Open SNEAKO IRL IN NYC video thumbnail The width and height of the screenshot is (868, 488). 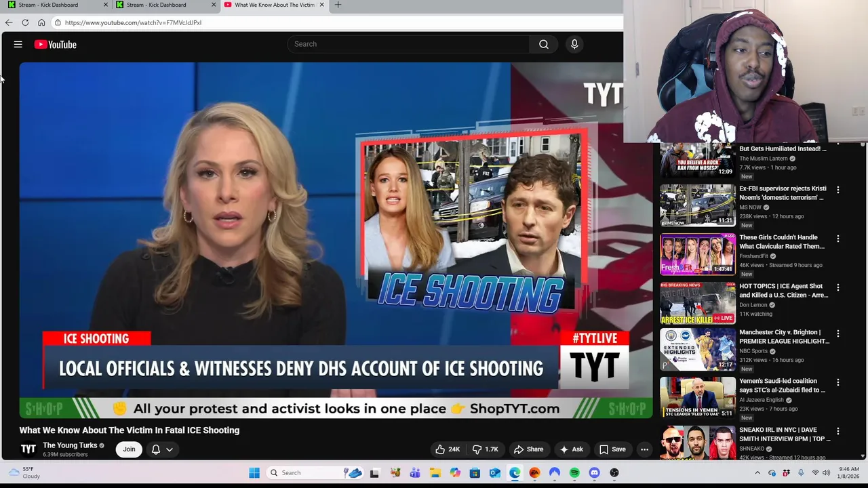[x=698, y=443]
